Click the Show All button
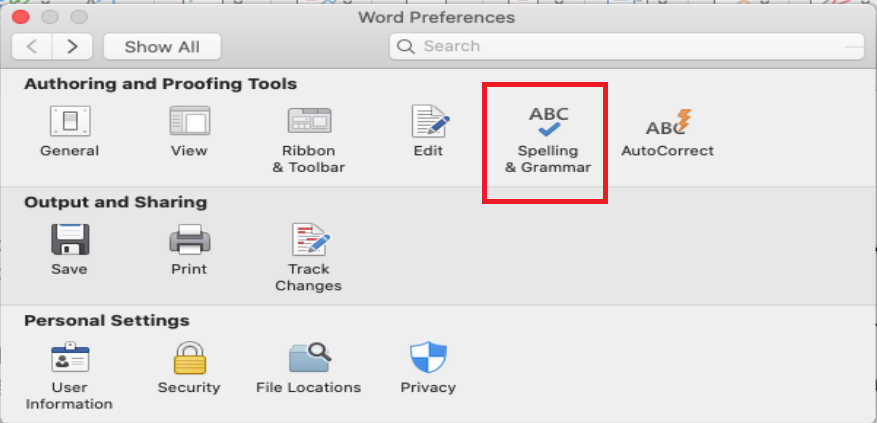 162,46
